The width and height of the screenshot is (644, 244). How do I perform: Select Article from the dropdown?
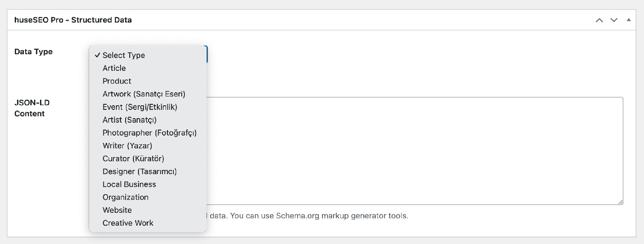pyautogui.click(x=114, y=68)
